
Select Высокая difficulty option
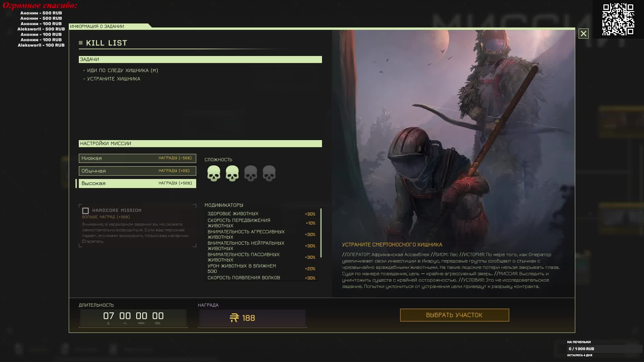pos(137,183)
